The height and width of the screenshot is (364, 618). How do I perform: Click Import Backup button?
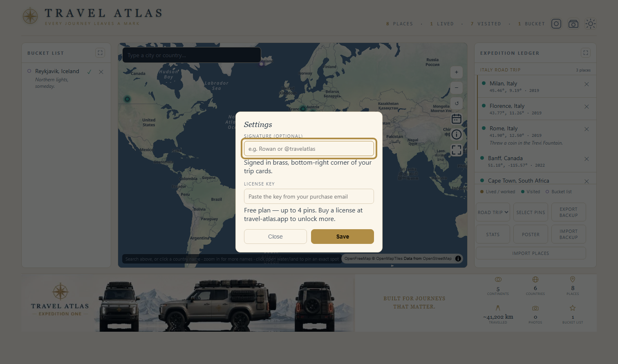point(569,234)
